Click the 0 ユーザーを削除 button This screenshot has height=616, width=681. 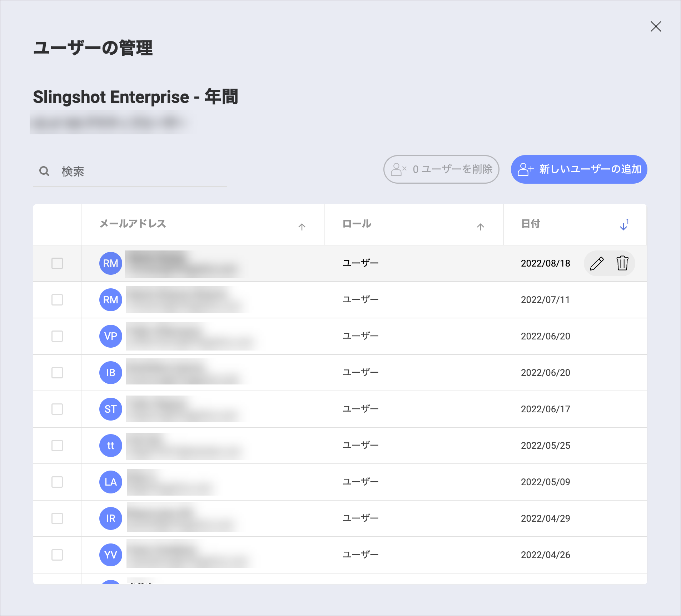click(441, 169)
